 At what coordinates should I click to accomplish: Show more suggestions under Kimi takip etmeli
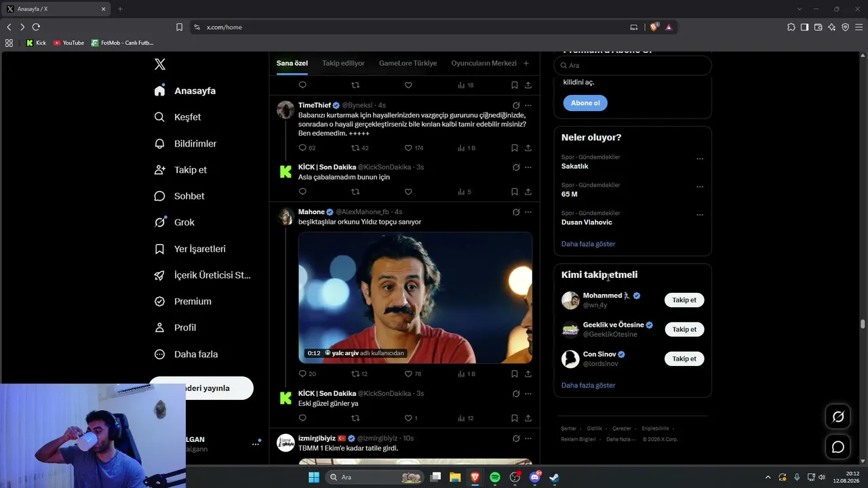click(589, 386)
